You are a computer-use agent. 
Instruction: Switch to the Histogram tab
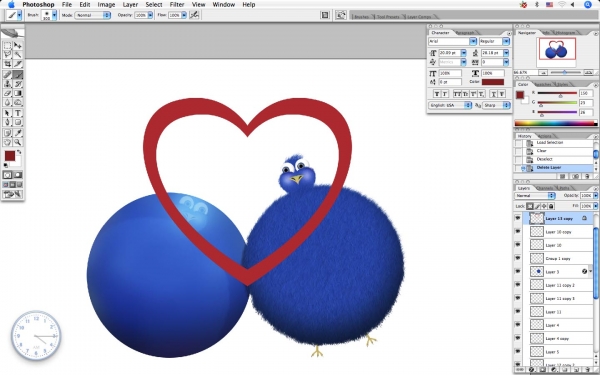click(x=565, y=33)
